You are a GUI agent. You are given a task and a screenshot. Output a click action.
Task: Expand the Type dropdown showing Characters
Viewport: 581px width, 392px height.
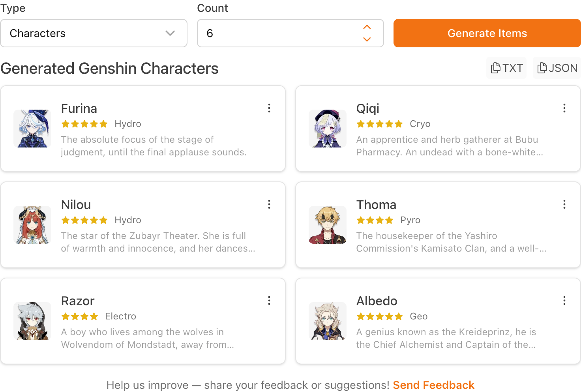pos(94,33)
